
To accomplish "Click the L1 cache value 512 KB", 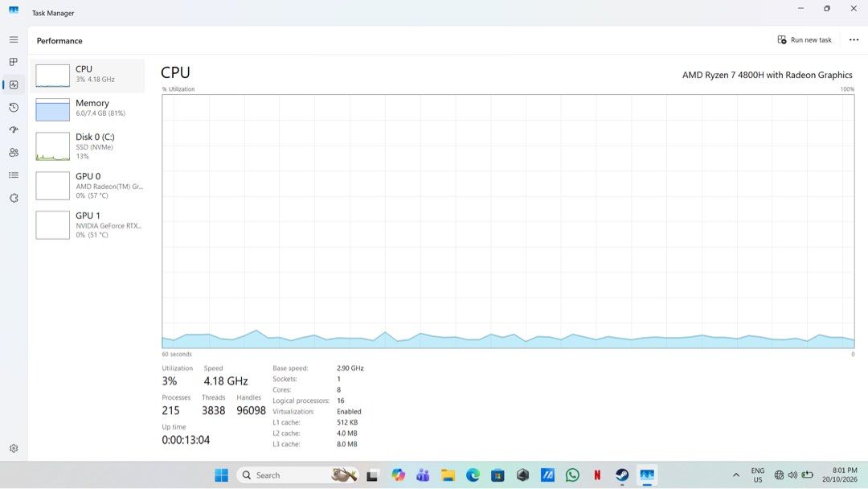I will pos(347,422).
